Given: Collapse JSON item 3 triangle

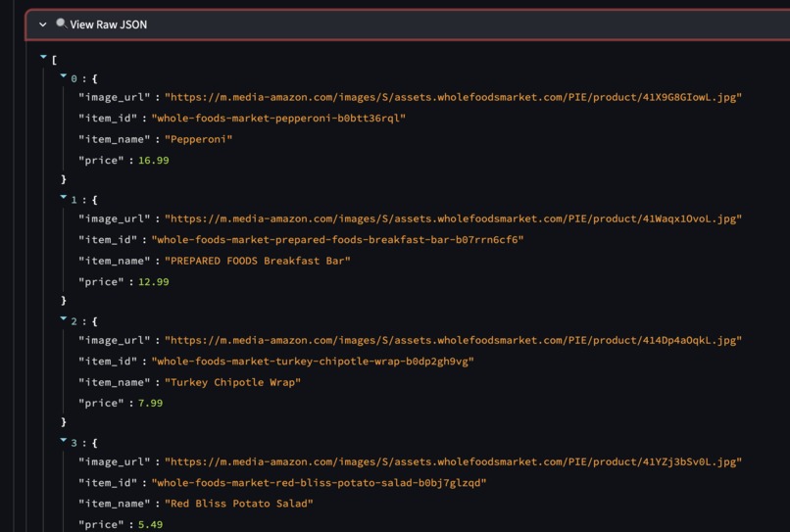Looking at the screenshot, I should click(x=64, y=440).
